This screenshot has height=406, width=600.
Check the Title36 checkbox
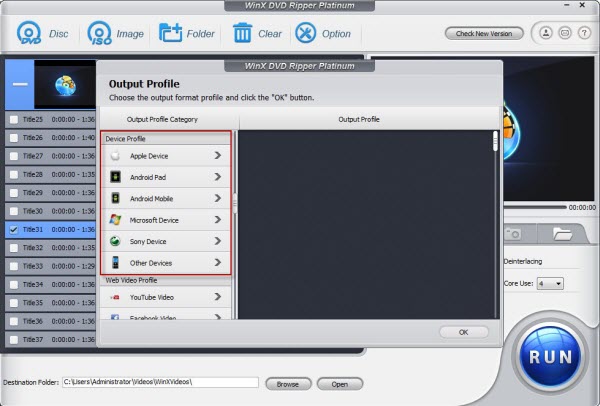(x=14, y=321)
